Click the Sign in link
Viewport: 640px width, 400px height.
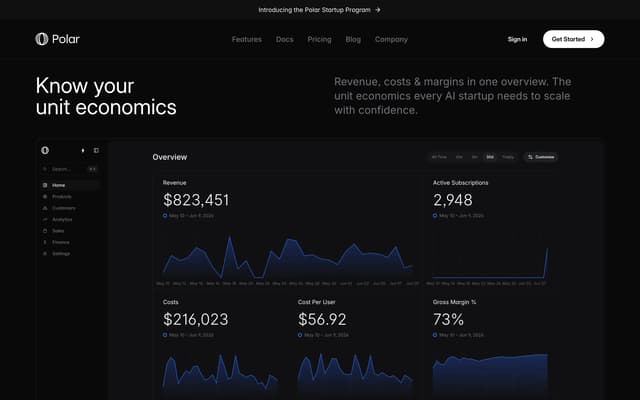tap(517, 39)
